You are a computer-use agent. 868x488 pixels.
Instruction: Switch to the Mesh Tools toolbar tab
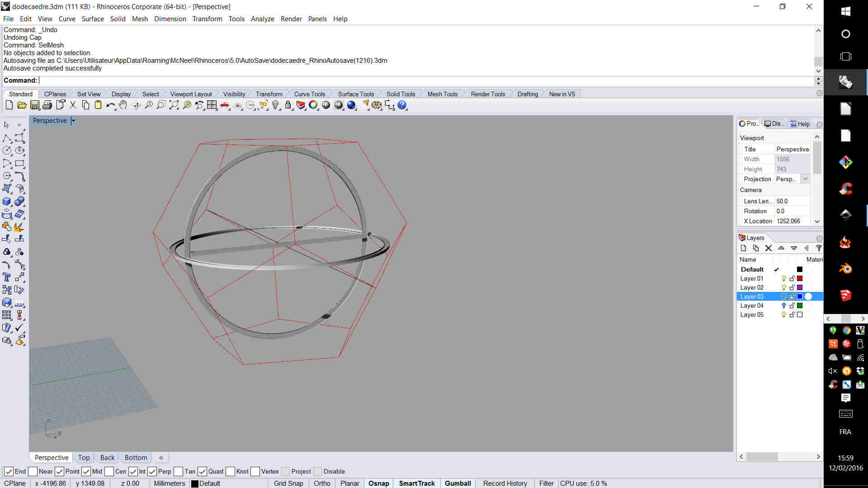pyautogui.click(x=442, y=94)
